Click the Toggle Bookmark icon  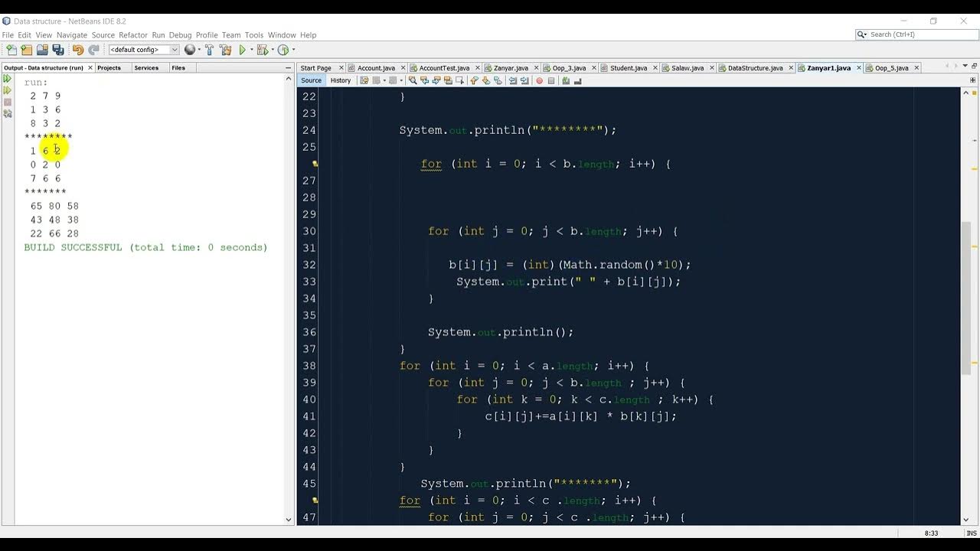coord(498,80)
